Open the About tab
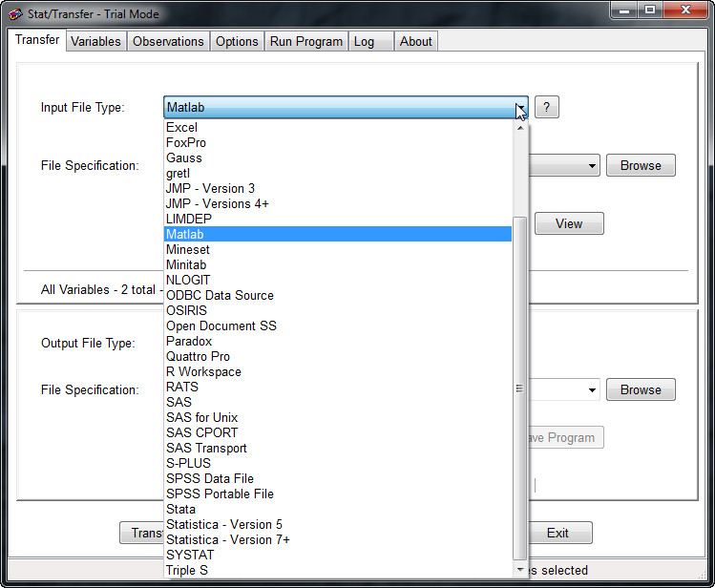Viewport: 715px width, 588px height. point(416,41)
